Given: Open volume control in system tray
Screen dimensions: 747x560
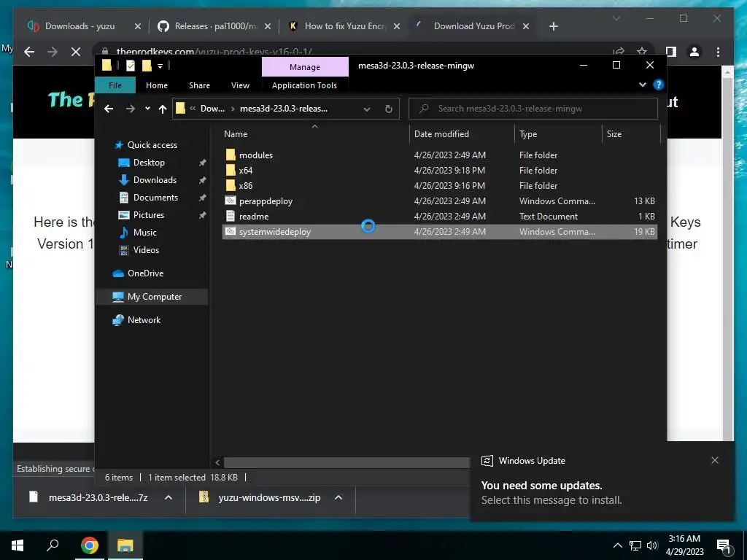Looking at the screenshot, I should 653,545.
